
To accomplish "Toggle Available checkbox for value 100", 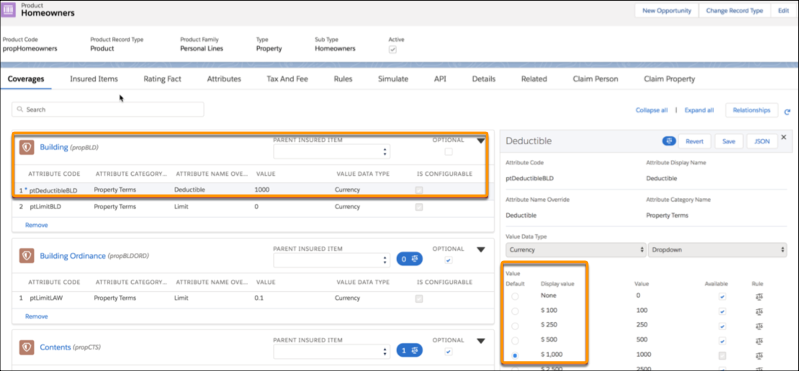I will pos(723,311).
